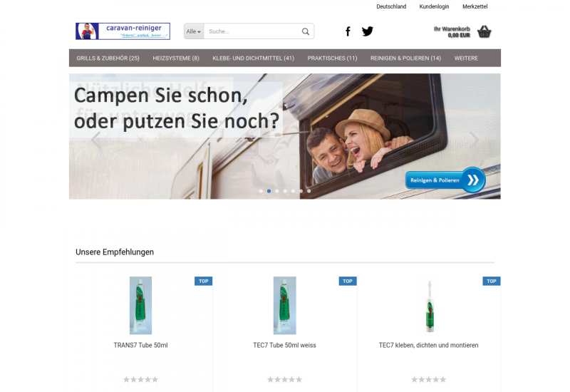Select the Heizsysteme menu item
Viewport: 570px width, 392px height.
tap(176, 58)
